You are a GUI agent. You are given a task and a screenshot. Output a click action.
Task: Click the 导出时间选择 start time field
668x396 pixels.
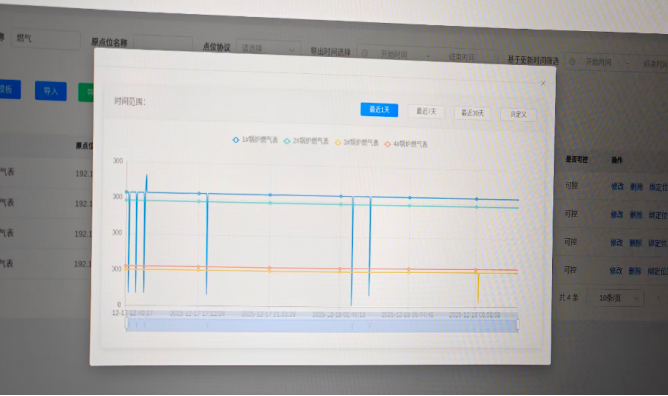pyautogui.click(x=394, y=54)
